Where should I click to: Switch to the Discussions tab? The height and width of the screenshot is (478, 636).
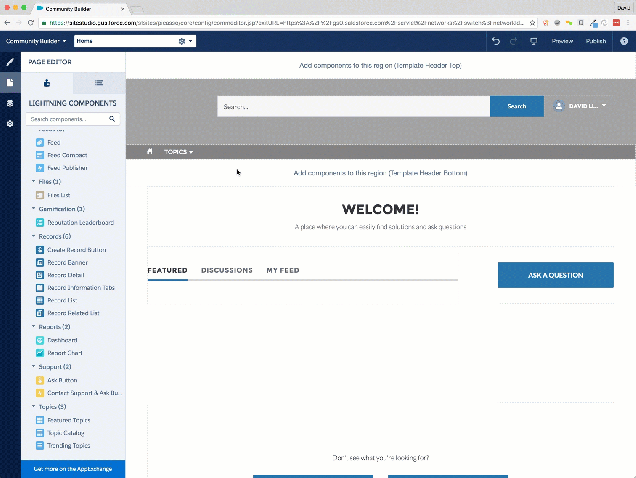point(227,270)
